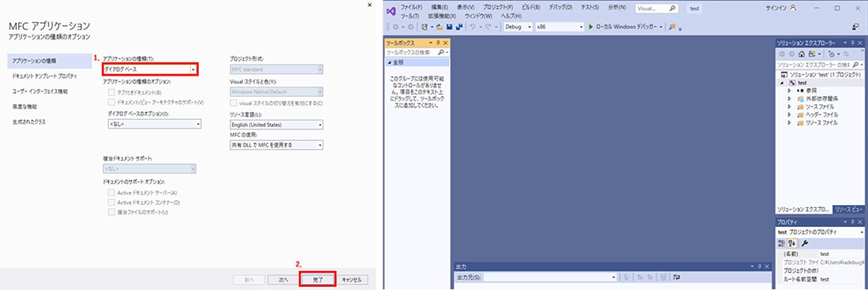The width and height of the screenshot is (868, 290).
Task: Click the Undo toolbar icon
Action: click(473, 27)
